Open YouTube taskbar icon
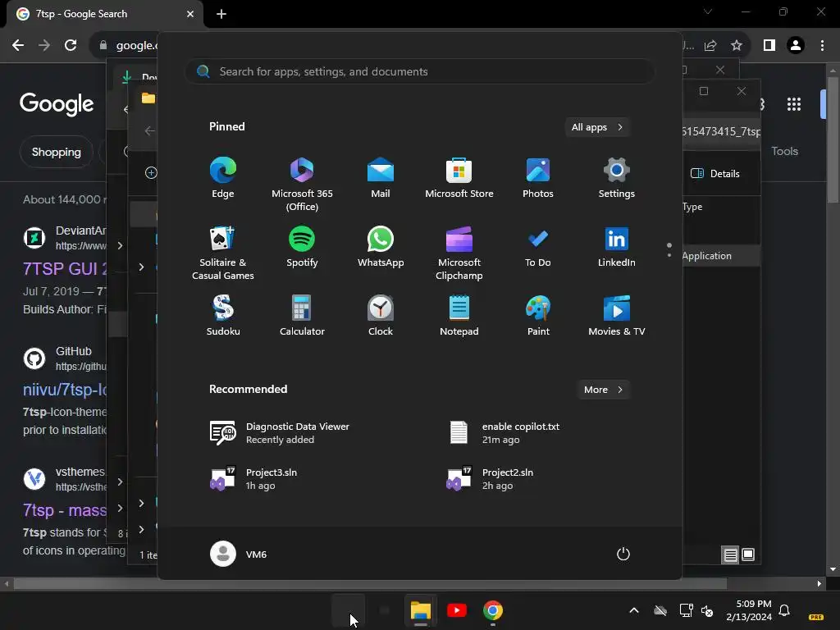840x630 pixels. (x=456, y=610)
